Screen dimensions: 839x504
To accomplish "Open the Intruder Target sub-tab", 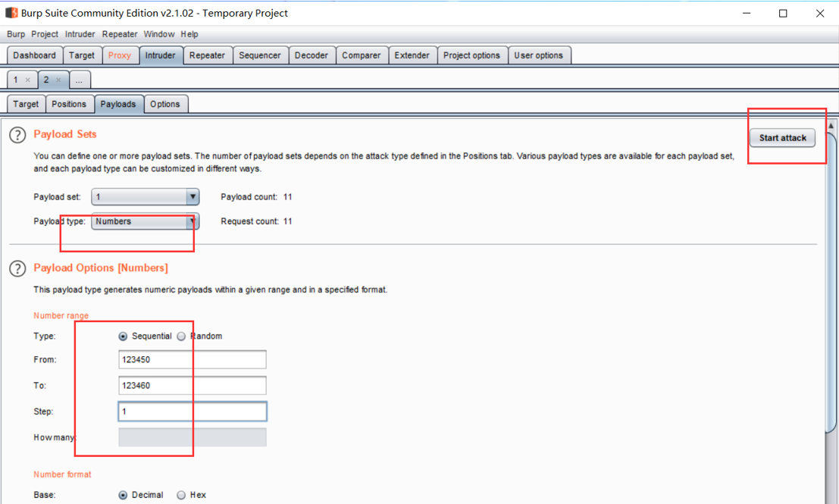I will coord(27,104).
